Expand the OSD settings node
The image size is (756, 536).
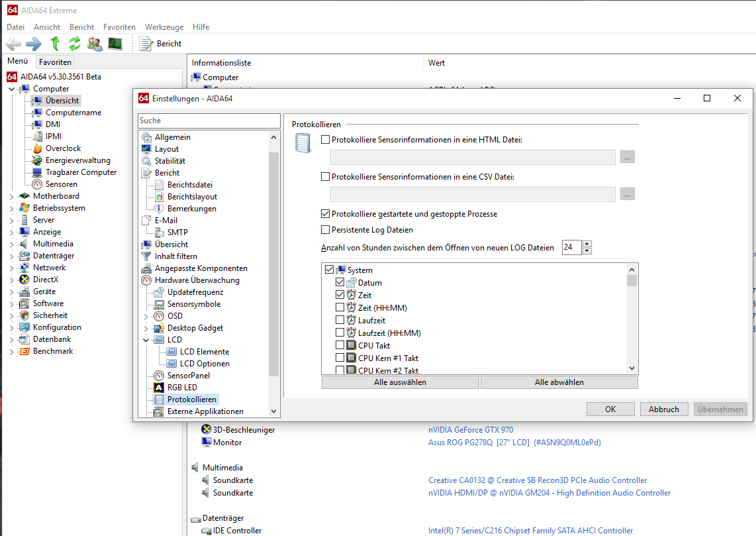146,317
